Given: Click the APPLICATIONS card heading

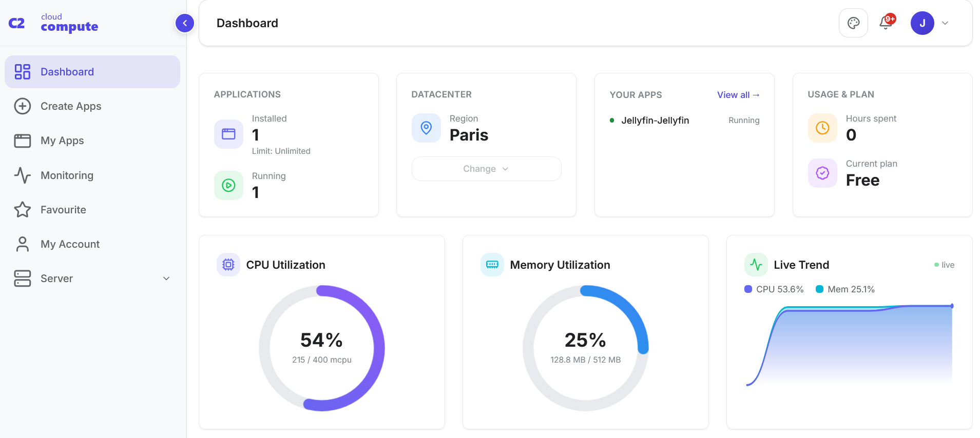Looking at the screenshot, I should point(247,94).
